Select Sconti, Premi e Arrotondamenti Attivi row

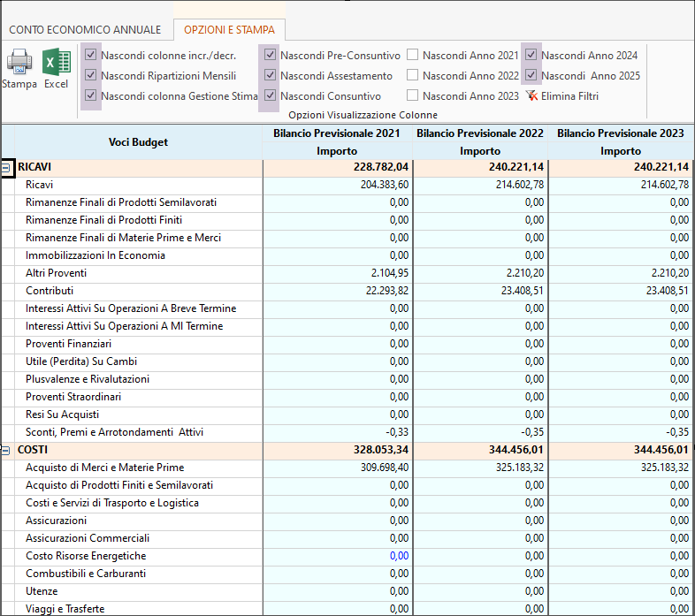coord(114,432)
